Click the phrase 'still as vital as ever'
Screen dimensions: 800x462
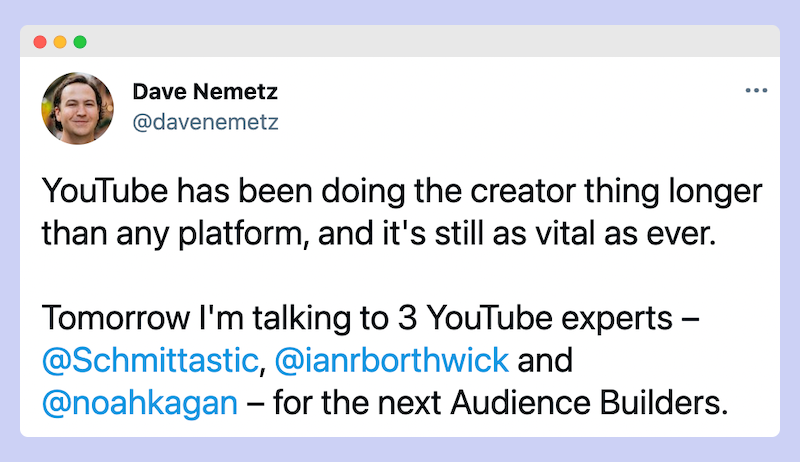click(575, 234)
